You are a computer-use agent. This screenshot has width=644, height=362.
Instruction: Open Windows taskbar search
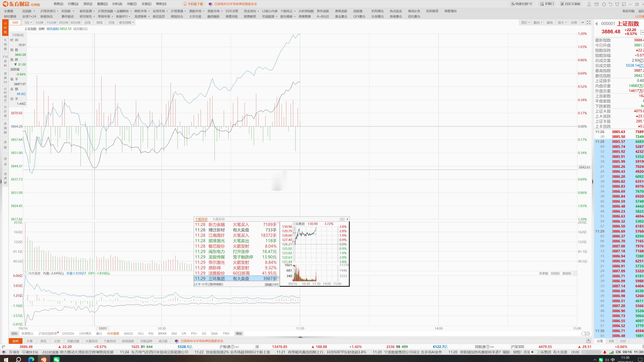coord(18,359)
